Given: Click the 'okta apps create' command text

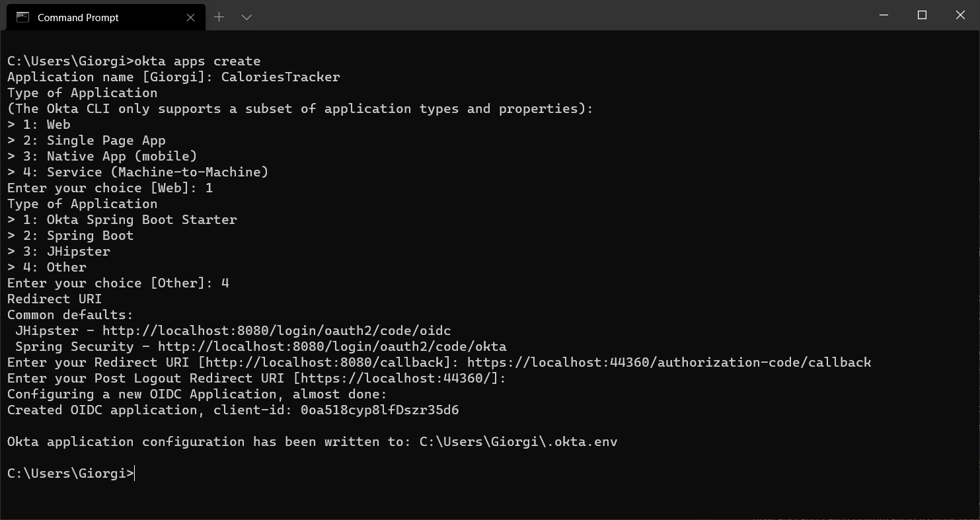Looking at the screenshot, I should click(x=197, y=61).
